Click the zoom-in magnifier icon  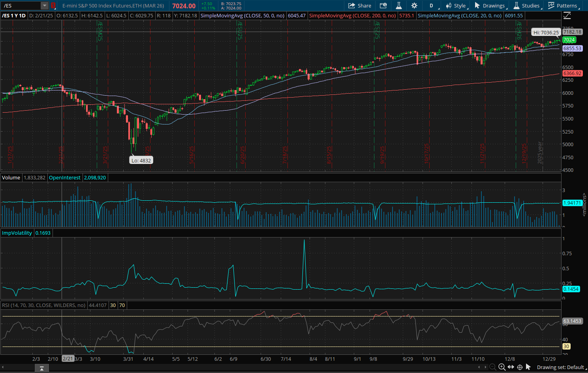(502, 367)
